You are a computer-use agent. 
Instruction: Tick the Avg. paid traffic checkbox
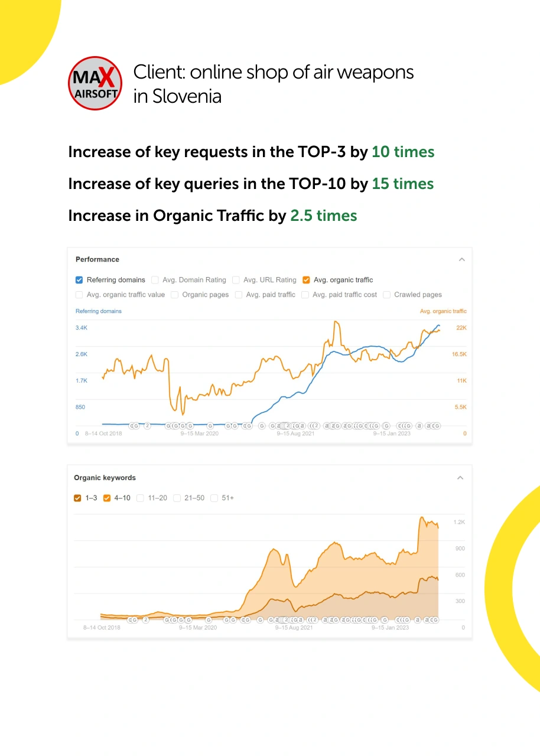click(239, 295)
